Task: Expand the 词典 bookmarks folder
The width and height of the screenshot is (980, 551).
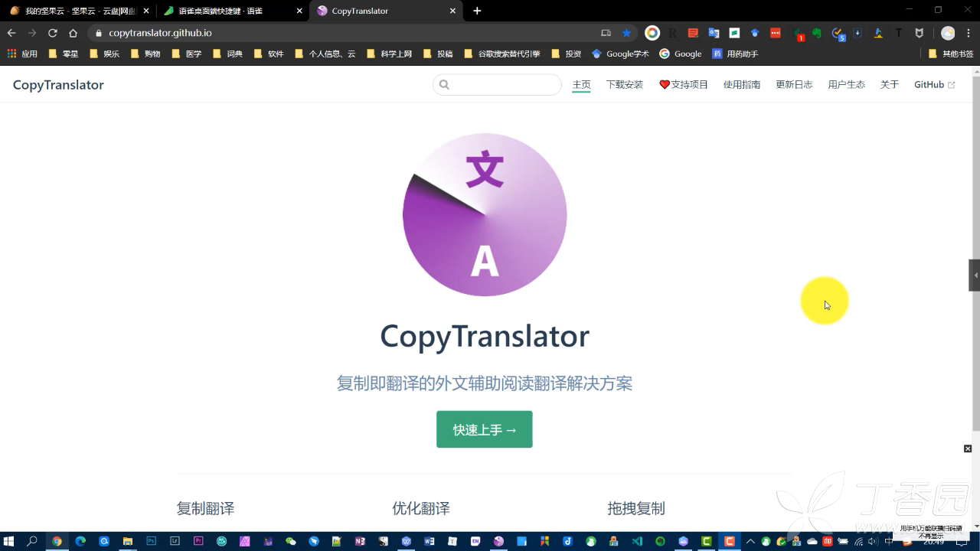Action: [228, 54]
